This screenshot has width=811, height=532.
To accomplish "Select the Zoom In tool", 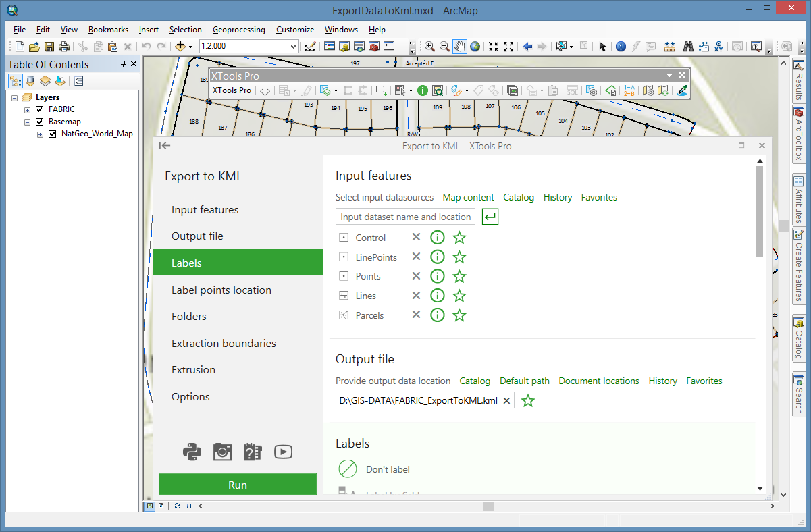I will (x=429, y=47).
